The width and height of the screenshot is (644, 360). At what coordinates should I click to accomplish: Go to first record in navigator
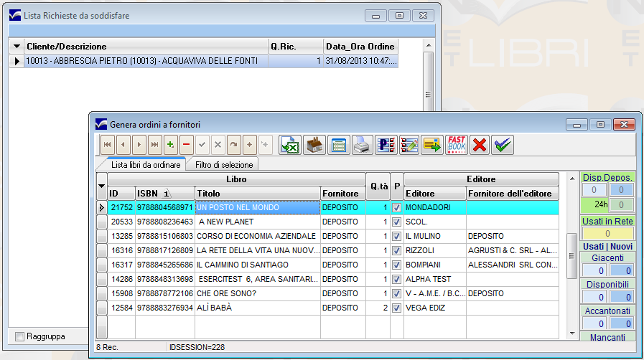tap(107, 145)
